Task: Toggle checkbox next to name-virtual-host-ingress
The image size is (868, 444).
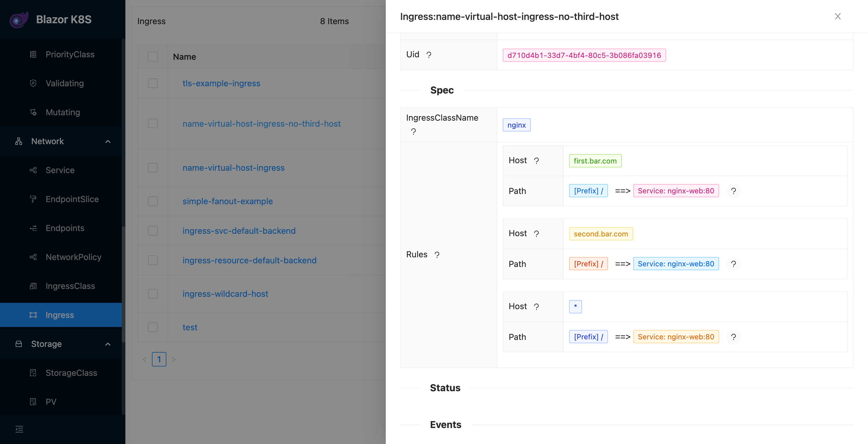Action: click(153, 167)
